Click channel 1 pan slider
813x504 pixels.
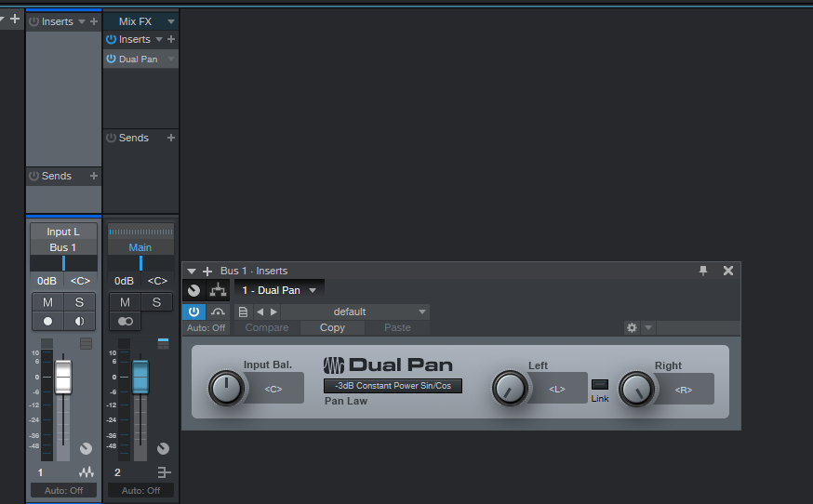click(63, 263)
